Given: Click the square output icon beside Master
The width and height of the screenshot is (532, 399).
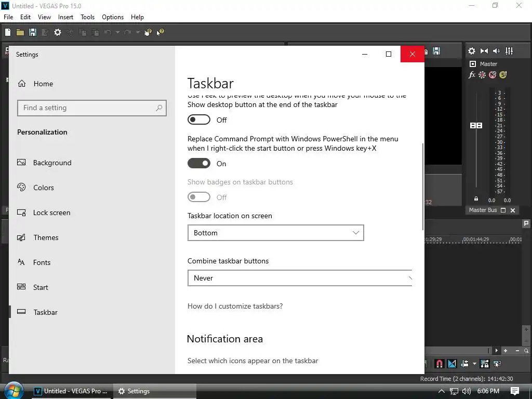Looking at the screenshot, I should pos(473,64).
